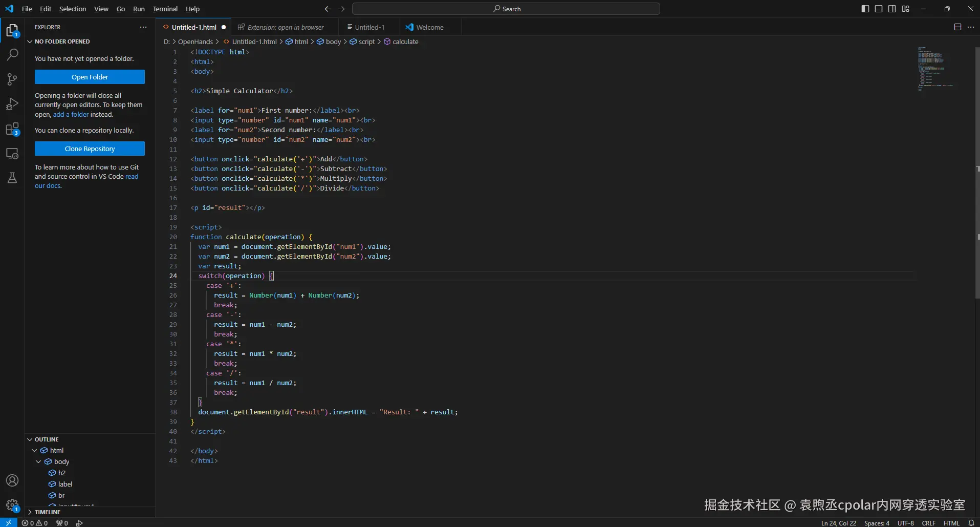Open the Source Control view

point(12,79)
